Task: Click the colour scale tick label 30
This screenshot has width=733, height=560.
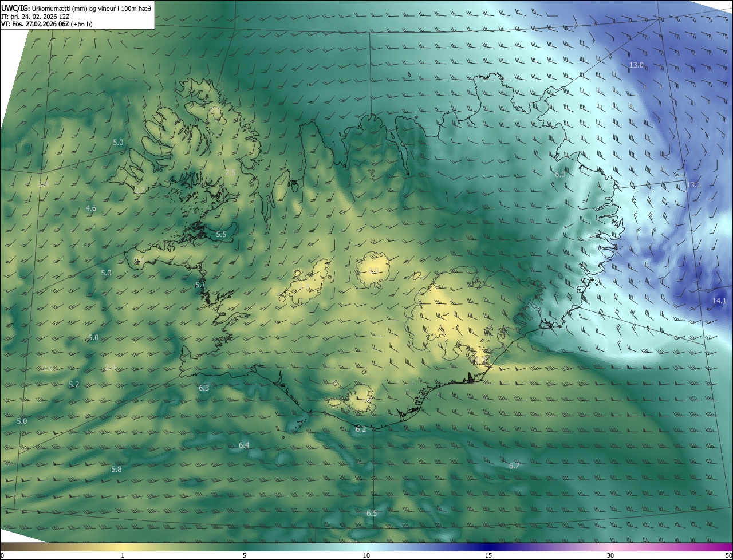Action: pos(610,556)
